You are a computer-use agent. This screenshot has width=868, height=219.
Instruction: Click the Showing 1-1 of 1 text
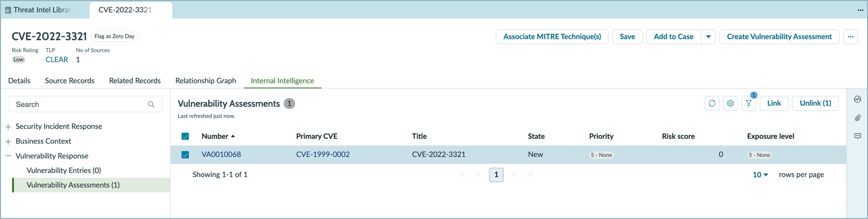[x=220, y=175]
